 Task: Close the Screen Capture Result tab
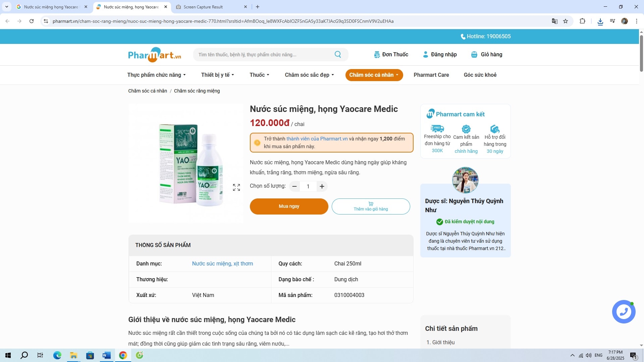[246, 7]
